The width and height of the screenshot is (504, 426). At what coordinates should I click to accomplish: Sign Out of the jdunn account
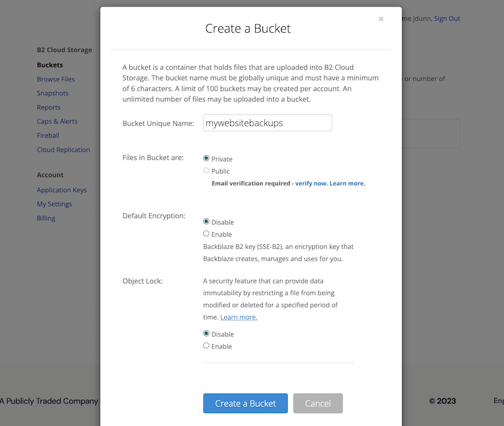pos(447,18)
